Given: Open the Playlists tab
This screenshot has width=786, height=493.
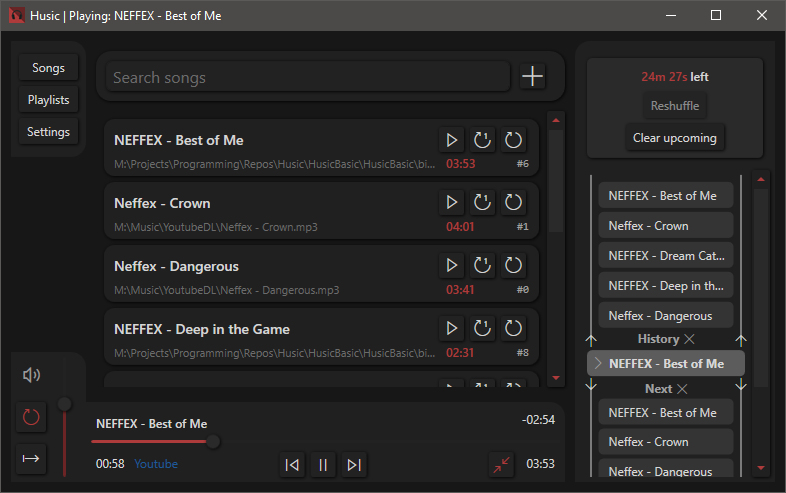Looking at the screenshot, I should coord(48,100).
